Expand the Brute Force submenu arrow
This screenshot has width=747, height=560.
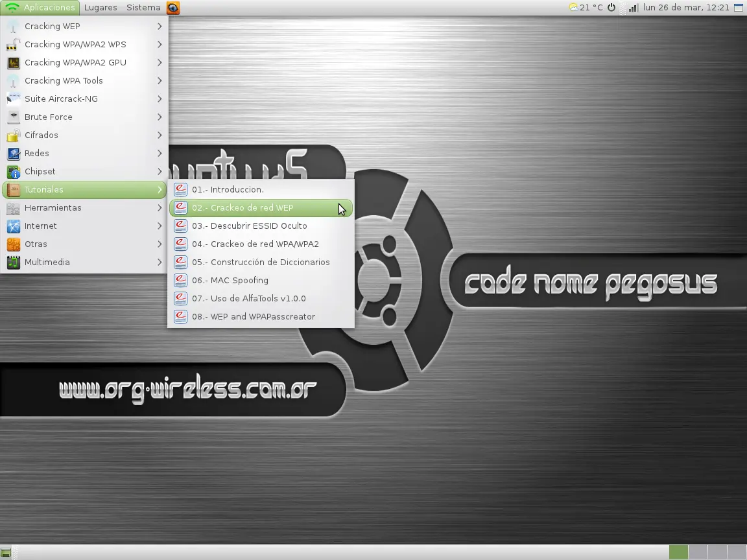(x=160, y=117)
